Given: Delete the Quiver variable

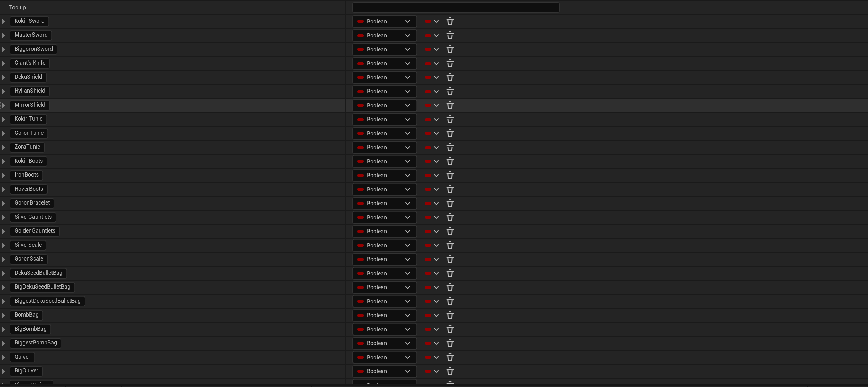Looking at the screenshot, I should tap(450, 357).
